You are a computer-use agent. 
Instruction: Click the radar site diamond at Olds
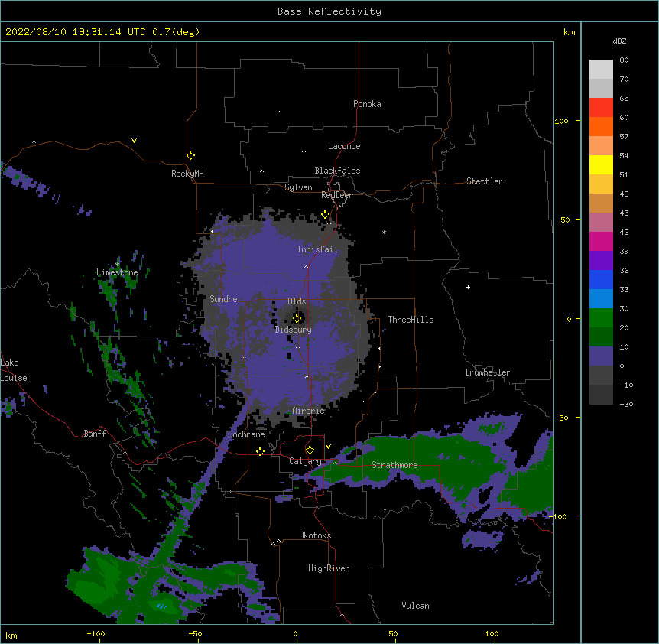coord(297,319)
